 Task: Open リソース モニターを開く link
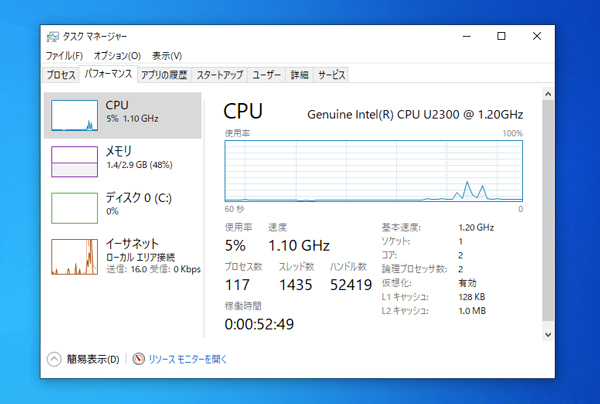click(188, 359)
